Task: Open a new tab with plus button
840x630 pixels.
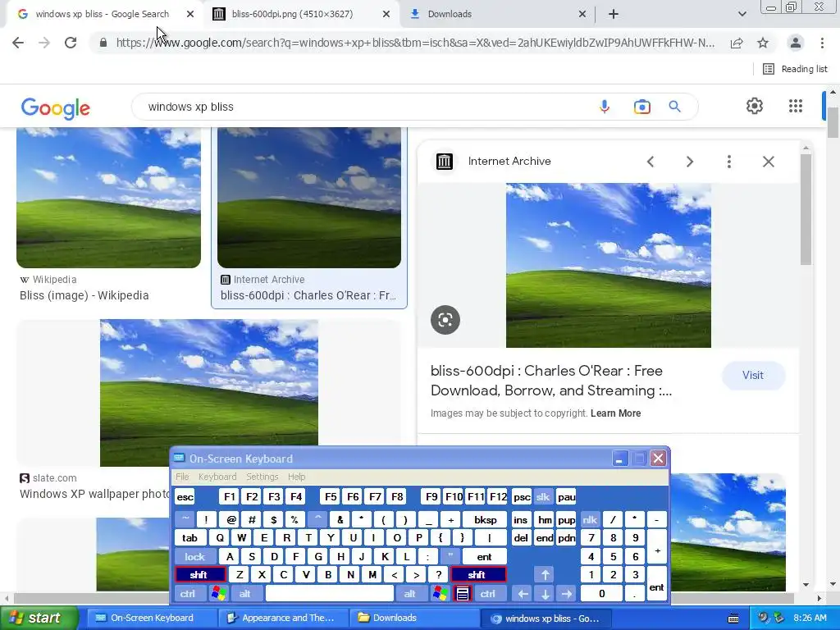Action: [614, 14]
